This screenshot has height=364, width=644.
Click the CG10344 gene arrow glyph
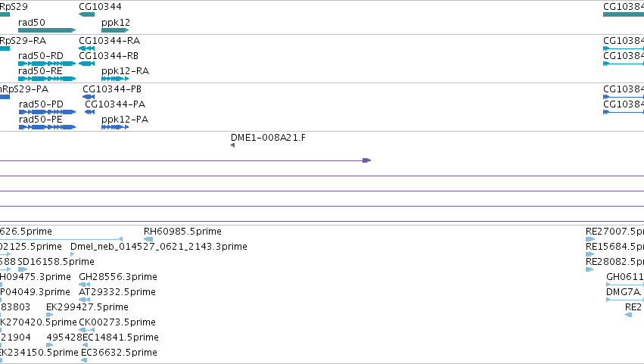click(x=87, y=14)
